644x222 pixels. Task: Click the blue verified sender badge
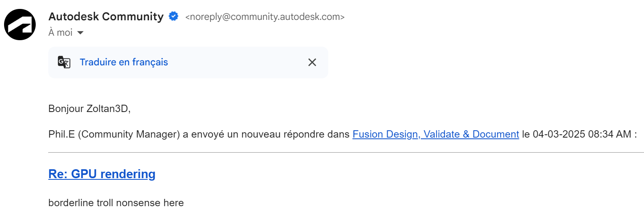click(174, 16)
